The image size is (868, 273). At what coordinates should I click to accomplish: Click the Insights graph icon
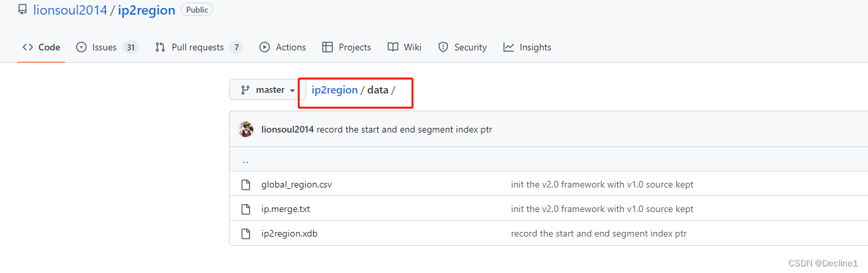(509, 47)
